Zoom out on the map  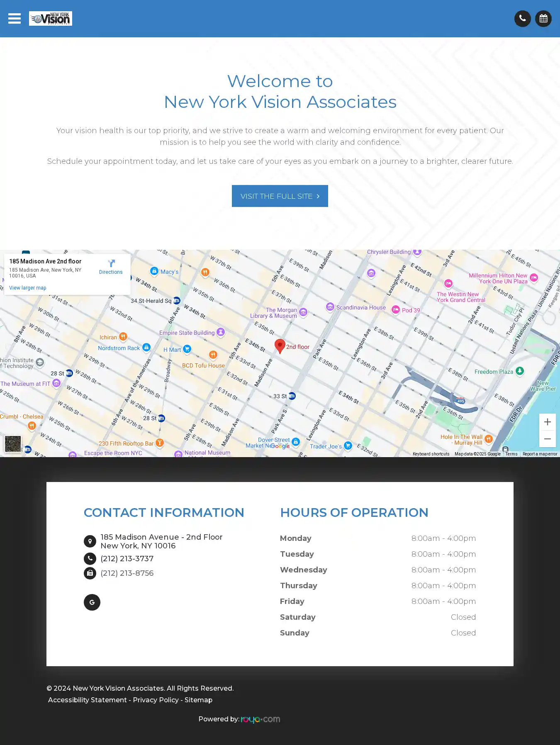547,439
